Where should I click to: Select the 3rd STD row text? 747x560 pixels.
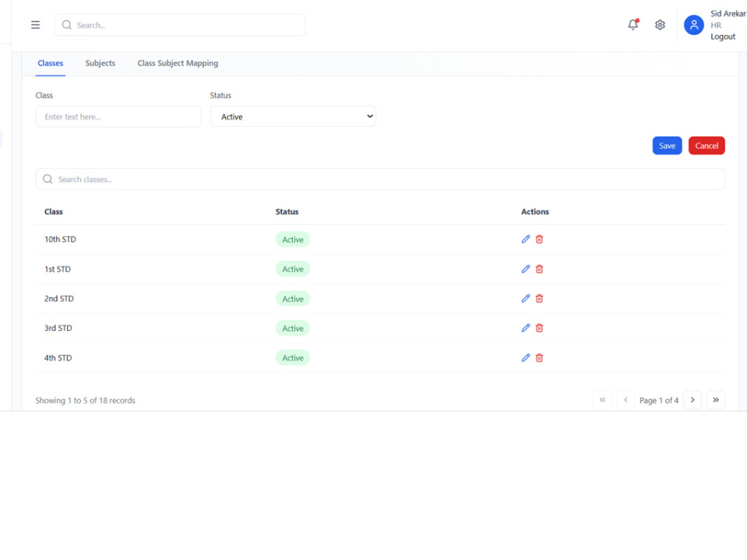pos(58,328)
